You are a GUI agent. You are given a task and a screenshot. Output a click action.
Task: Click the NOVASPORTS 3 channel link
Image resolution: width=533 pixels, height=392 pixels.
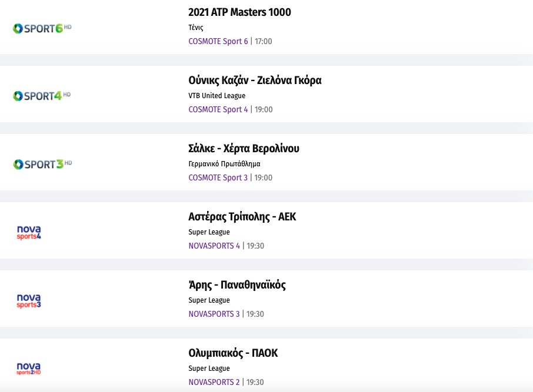[214, 314]
